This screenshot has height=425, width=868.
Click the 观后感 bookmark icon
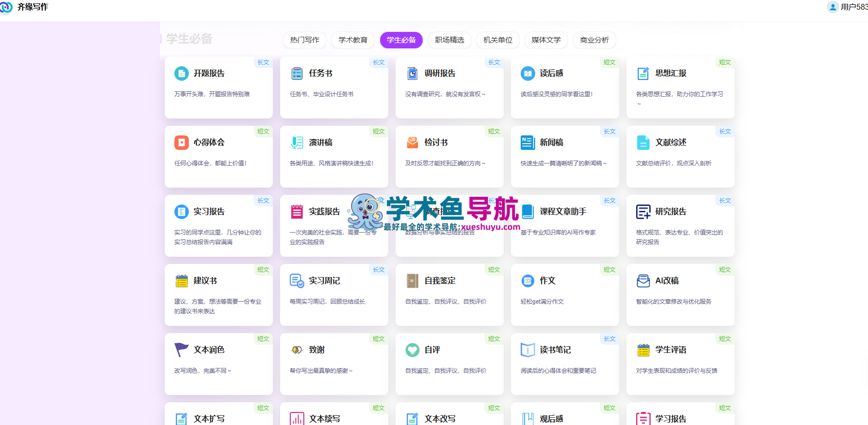pyautogui.click(x=528, y=419)
